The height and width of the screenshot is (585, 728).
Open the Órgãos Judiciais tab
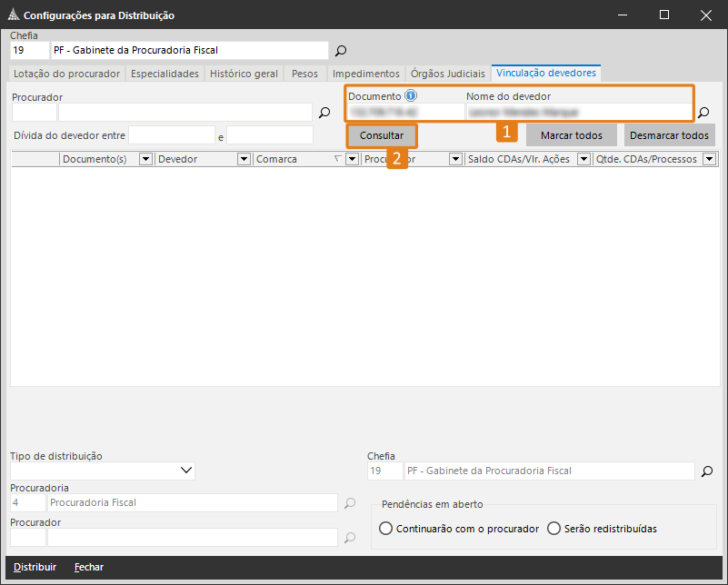point(447,74)
